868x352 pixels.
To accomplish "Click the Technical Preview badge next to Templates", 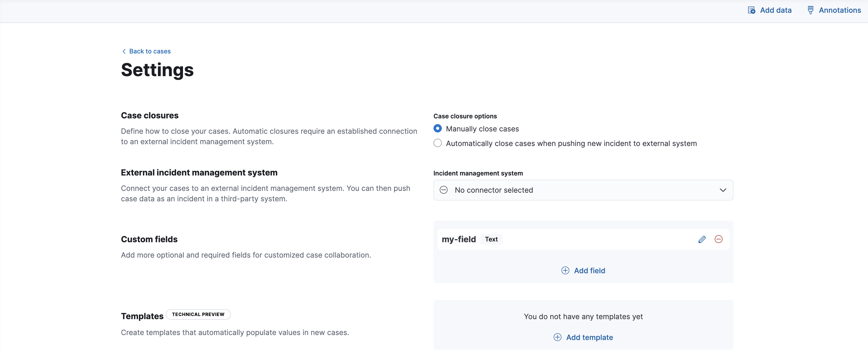I will tap(198, 314).
